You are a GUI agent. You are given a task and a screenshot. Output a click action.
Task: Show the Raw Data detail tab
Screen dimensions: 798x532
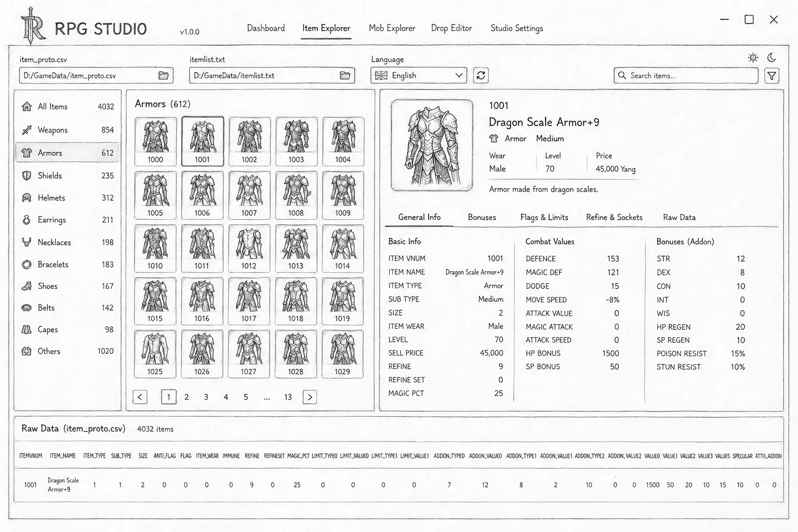tap(679, 217)
